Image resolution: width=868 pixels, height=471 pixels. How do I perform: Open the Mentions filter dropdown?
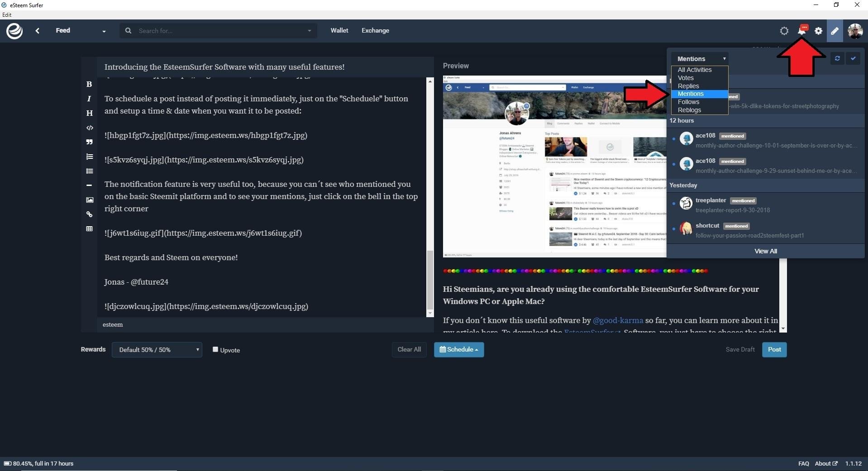tap(700, 59)
